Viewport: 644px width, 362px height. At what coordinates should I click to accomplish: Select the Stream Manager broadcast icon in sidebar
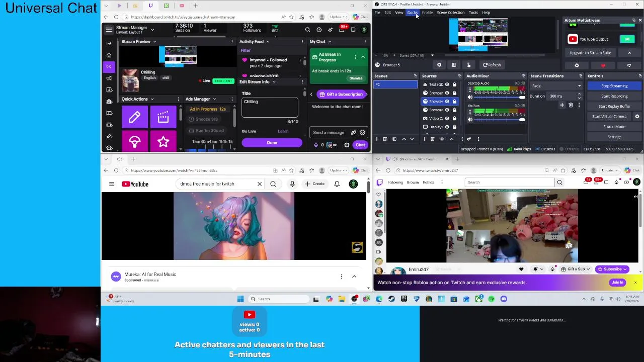[109, 66]
